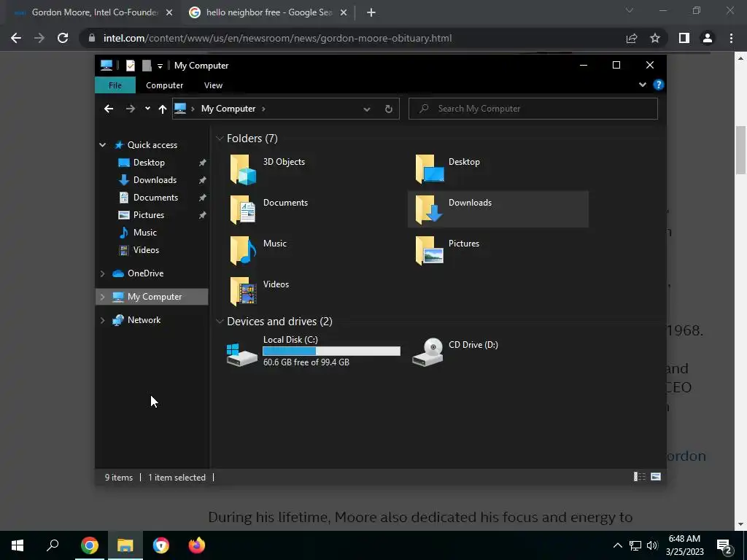Reload the Chrome page

[x=63, y=38]
